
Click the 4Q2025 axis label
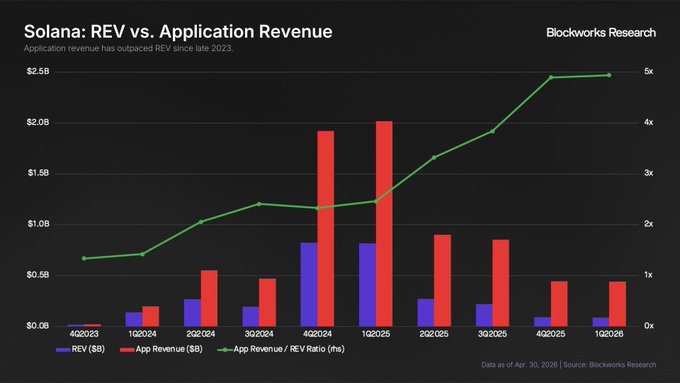[x=551, y=334]
